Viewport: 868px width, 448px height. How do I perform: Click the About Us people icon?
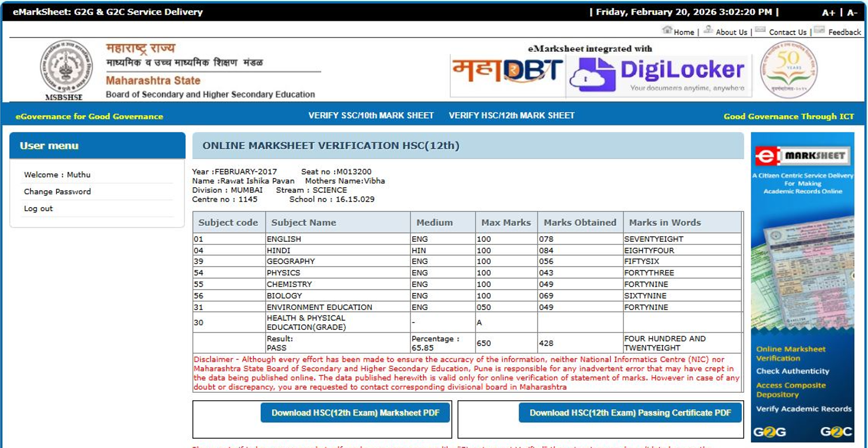point(708,30)
